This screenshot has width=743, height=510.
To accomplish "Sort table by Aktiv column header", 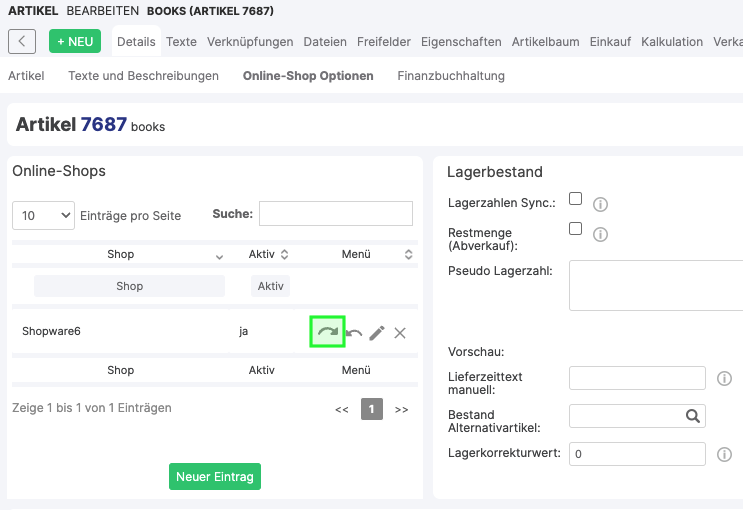I will [x=268, y=255].
